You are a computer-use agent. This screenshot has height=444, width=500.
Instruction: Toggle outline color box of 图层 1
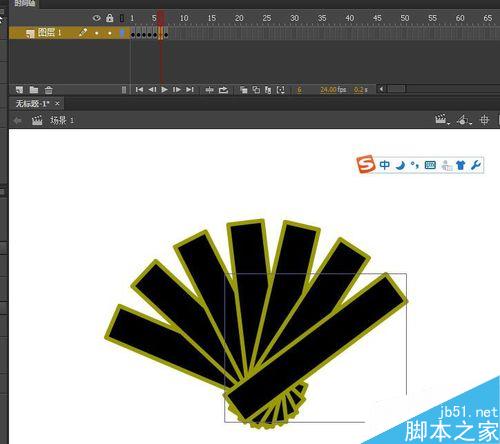click(x=122, y=33)
